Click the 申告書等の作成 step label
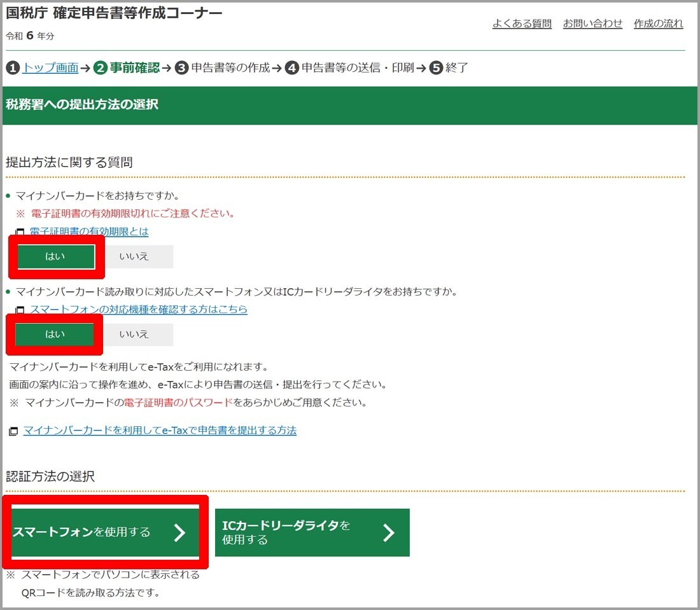The image size is (700, 610). pos(231,68)
